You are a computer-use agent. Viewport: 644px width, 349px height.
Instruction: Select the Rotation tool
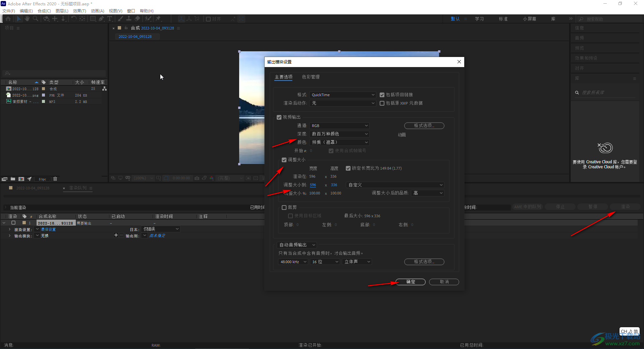coord(74,19)
